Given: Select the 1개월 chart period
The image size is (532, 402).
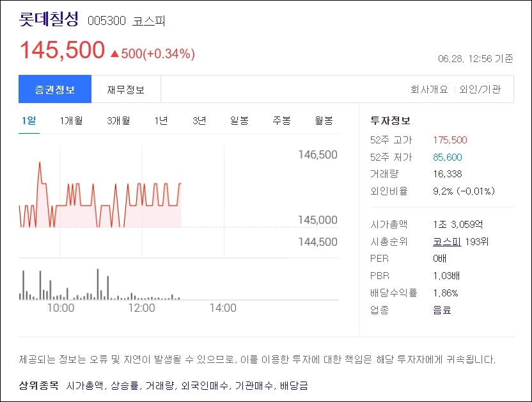Looking at the screenshot, I should coord(71,120).
